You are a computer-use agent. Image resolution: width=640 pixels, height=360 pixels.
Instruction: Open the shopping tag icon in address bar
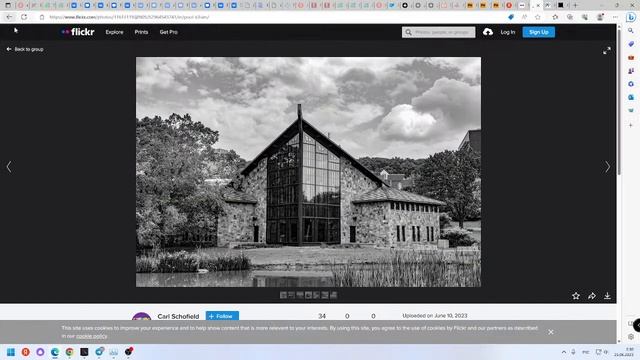(x=511, y=17)
